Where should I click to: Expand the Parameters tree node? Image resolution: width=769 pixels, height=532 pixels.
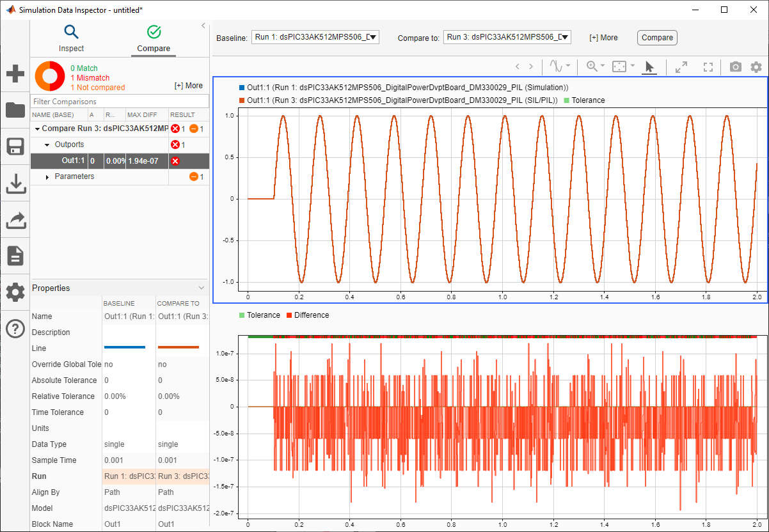tap(47, 177)
